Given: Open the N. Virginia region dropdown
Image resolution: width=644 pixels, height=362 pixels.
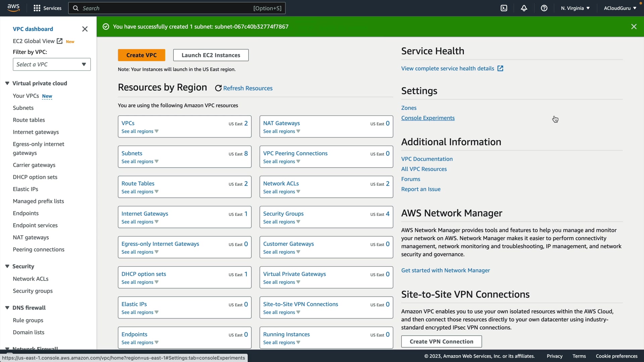Looking at the screenshot, I should (575, 8).
